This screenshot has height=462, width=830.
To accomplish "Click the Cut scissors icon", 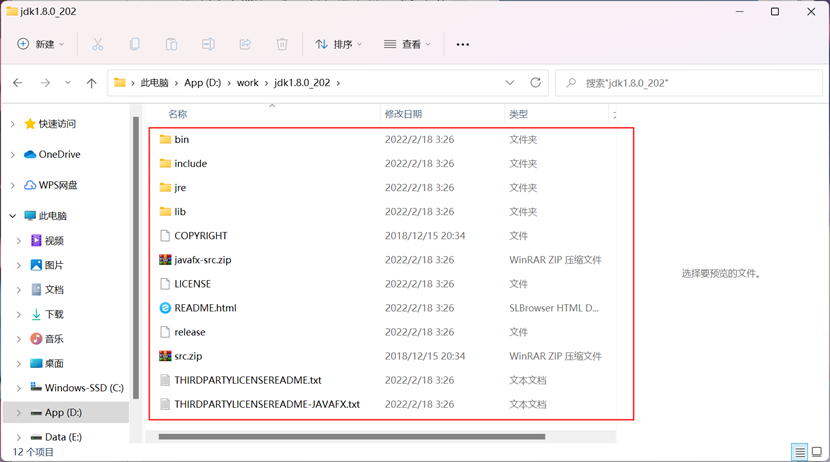I will pyautogui.click(x=97, y=44).
